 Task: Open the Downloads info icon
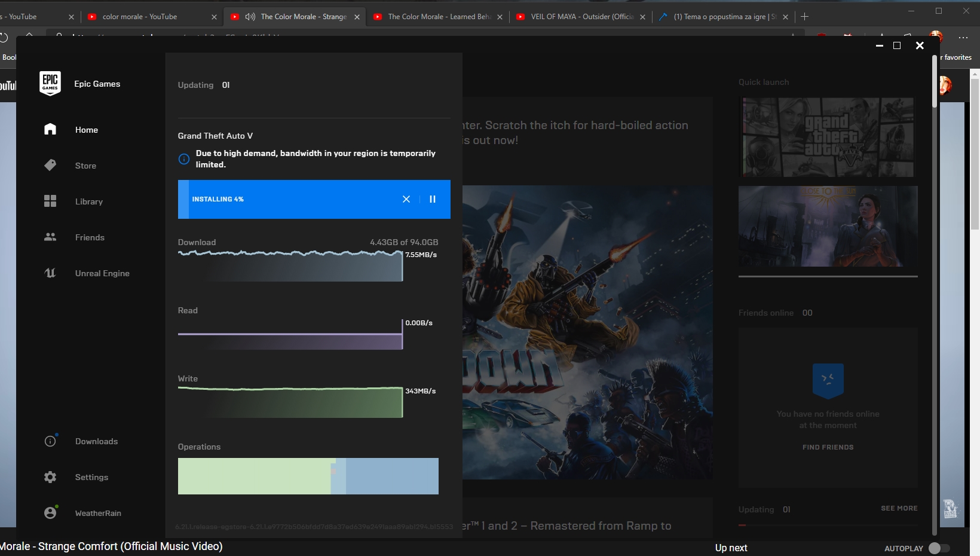[50, 441]
